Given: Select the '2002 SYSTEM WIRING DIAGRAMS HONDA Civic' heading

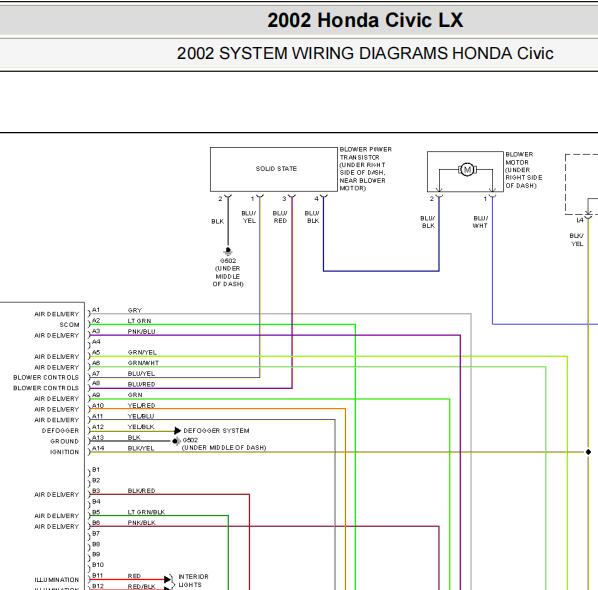Looking at the screenshot, I should click(x=365, y=53).
